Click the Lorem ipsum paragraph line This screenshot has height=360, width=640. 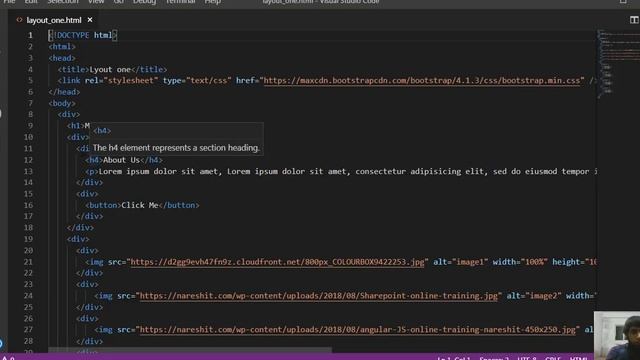click(341, 171)
